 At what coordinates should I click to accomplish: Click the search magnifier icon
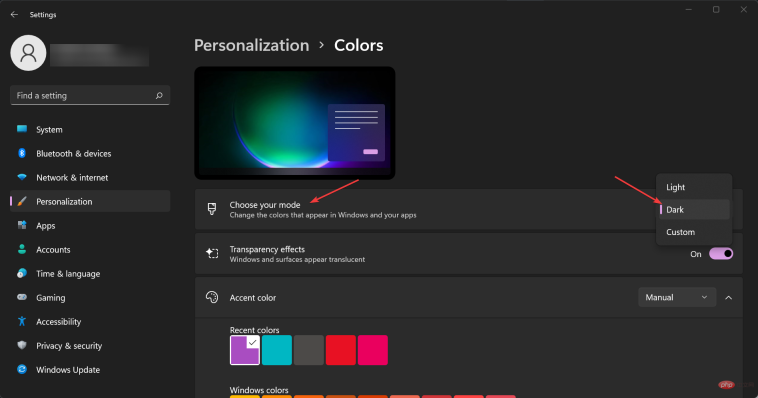coord(159,96)
